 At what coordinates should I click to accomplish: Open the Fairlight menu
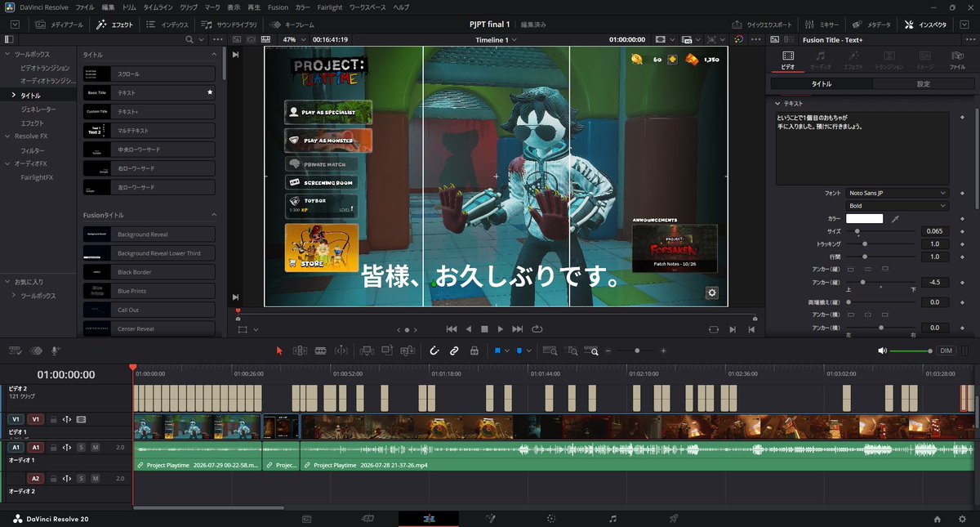(329, 7)
